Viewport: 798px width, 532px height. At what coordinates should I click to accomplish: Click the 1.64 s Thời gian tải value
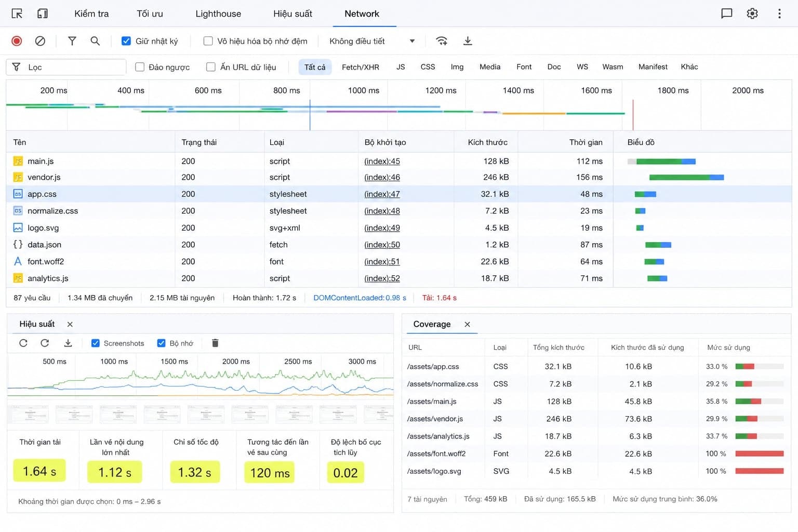[39, 471]
